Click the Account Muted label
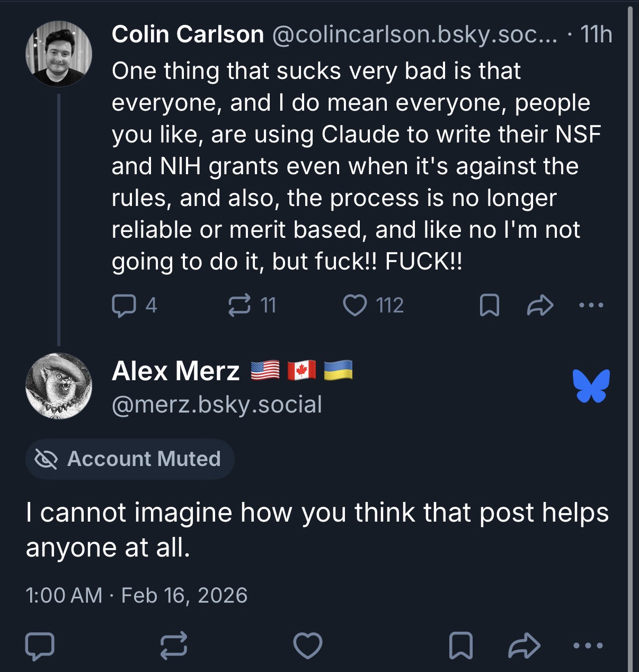The image size is (639, 672). 130,459
